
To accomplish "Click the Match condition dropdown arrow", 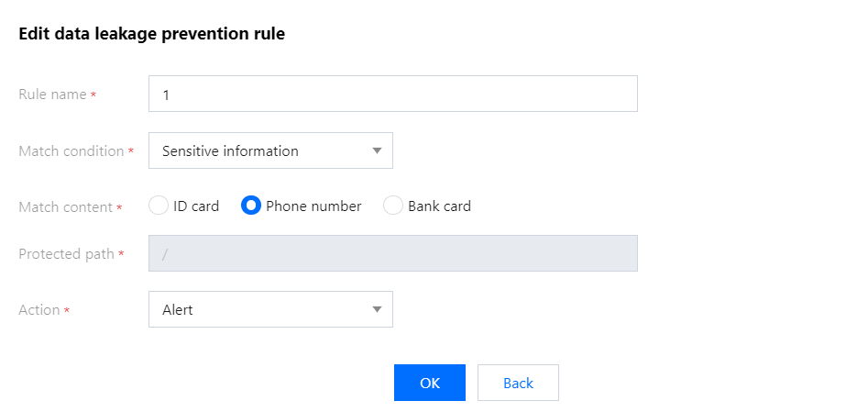I will (377, 150).
